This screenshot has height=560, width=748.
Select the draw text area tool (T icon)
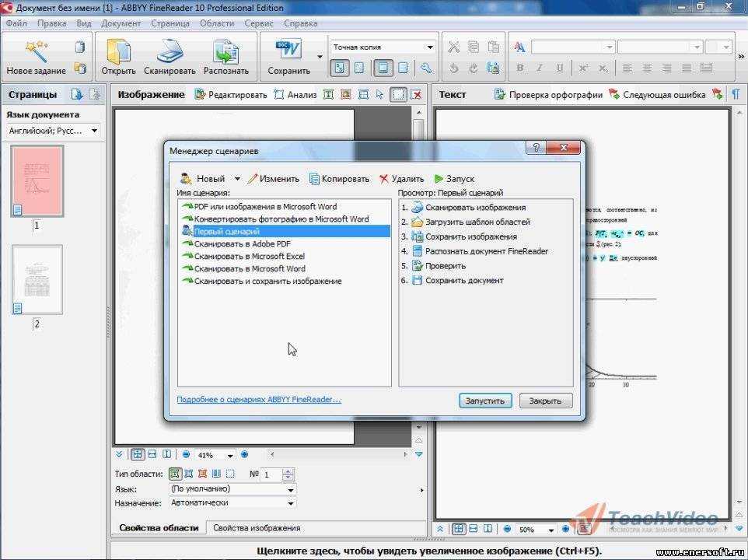point(328,94)
